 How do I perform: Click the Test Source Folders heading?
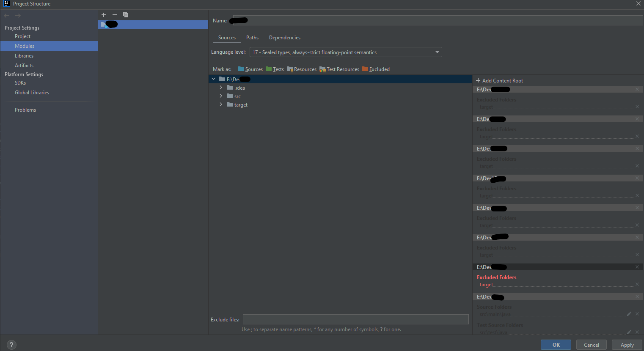(x=500, y=325)
